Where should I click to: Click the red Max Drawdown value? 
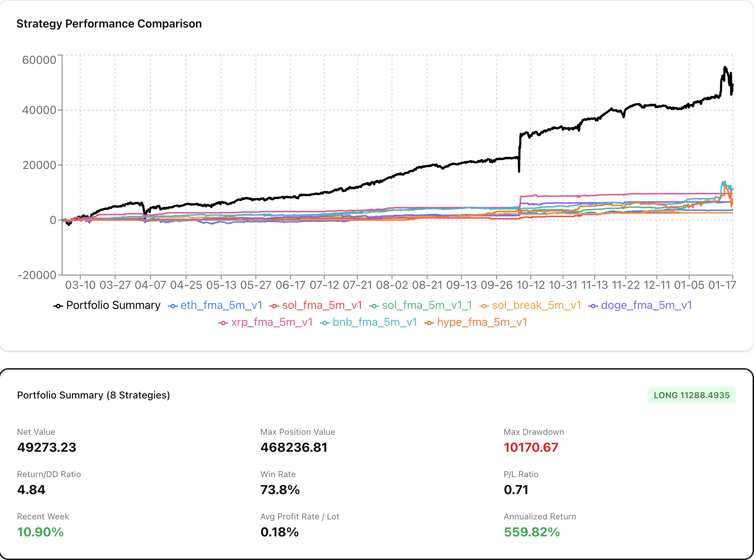tap(531, 447)
